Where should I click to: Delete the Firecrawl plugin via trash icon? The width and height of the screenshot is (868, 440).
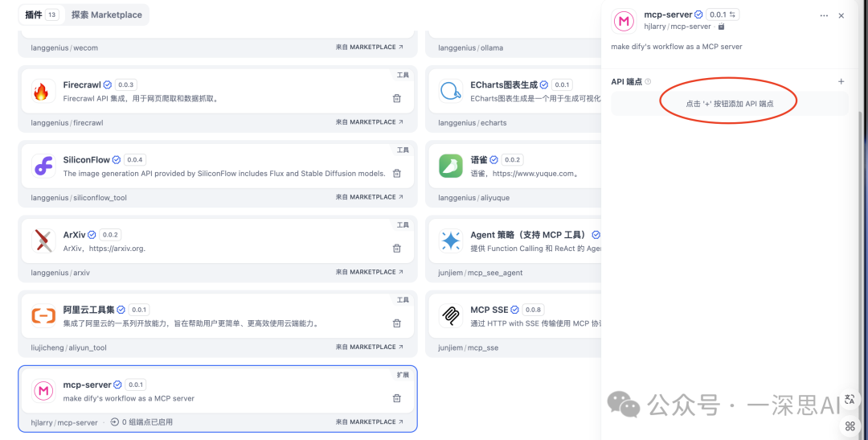[x=396, y=98]
